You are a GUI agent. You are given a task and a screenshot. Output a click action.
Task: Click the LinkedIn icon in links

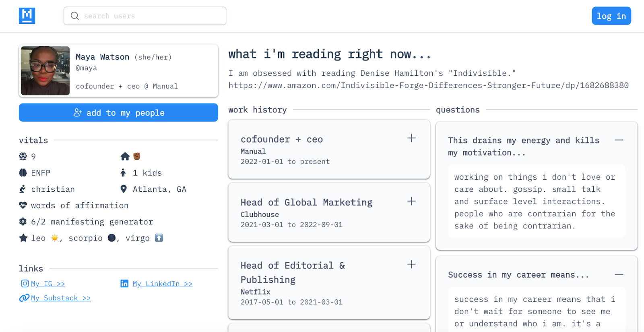click(x=124, y=284)
